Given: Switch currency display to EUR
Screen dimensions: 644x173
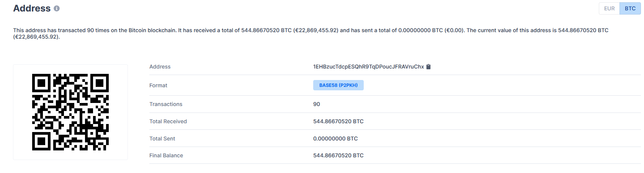Looking at the screenshot, I should pos(609,8).
